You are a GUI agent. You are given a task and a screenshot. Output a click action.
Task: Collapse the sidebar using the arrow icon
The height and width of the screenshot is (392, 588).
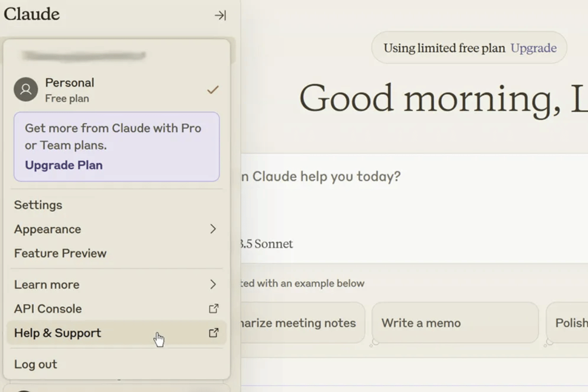point(220,15)
